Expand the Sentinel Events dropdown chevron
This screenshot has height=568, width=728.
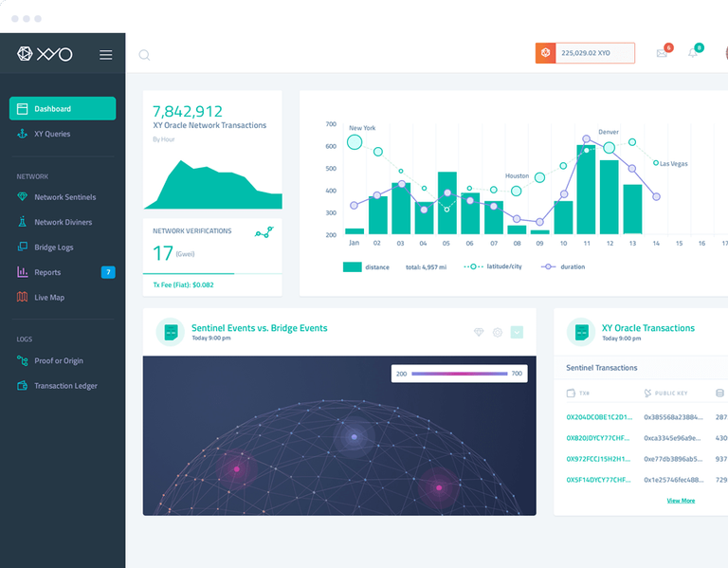(x=517, y=332)
